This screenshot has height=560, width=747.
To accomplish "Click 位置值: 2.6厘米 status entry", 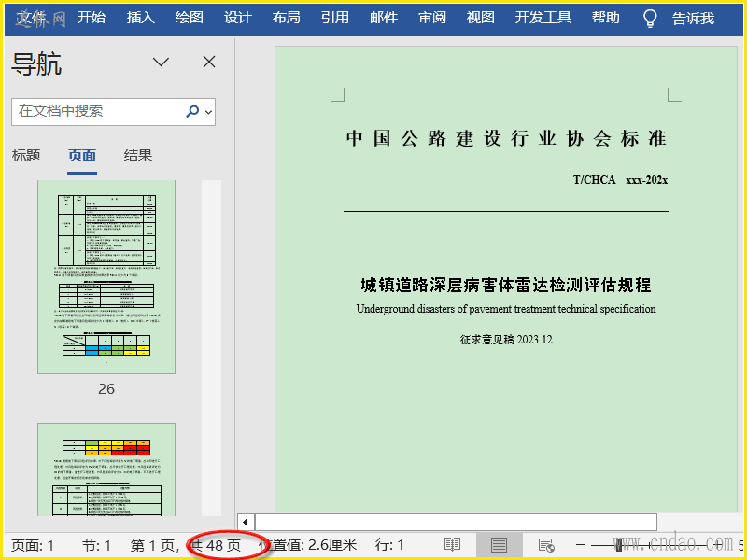I will (x=308, y=545).
